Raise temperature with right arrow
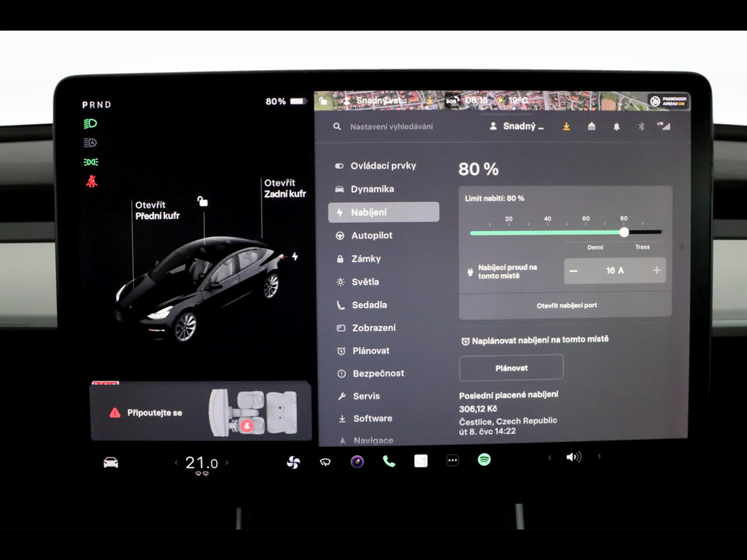This screenshot has height=560, width=747. click(x=227, y=462)
